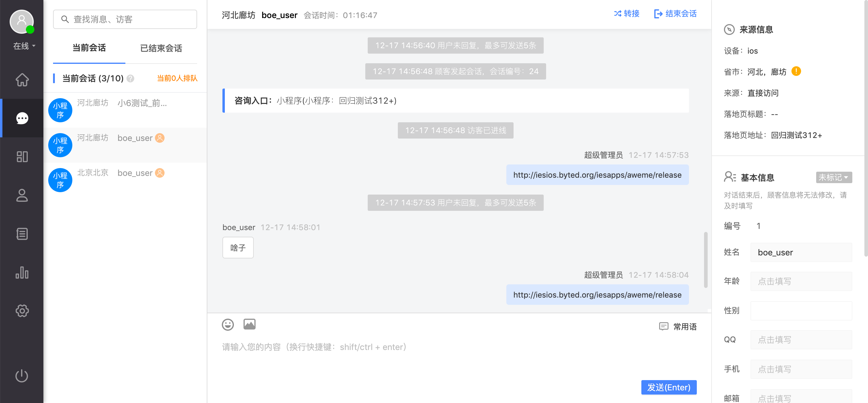Click the 手机 input field
Image resolution: width=868 pixels, height=403 pixels.
tap(801, 369)
